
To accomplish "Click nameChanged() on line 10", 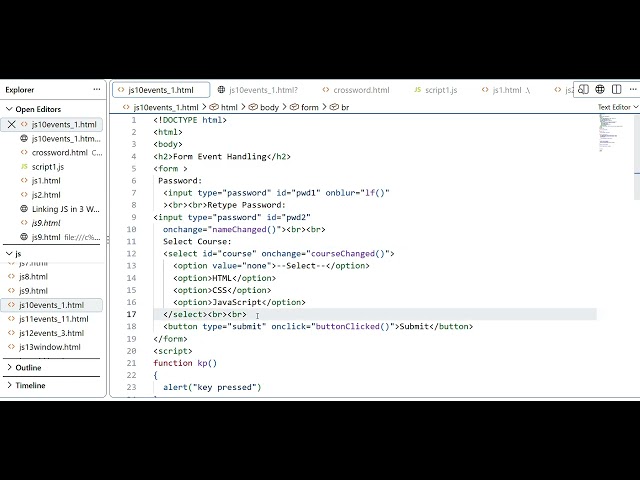I will (x=244, y=229).
